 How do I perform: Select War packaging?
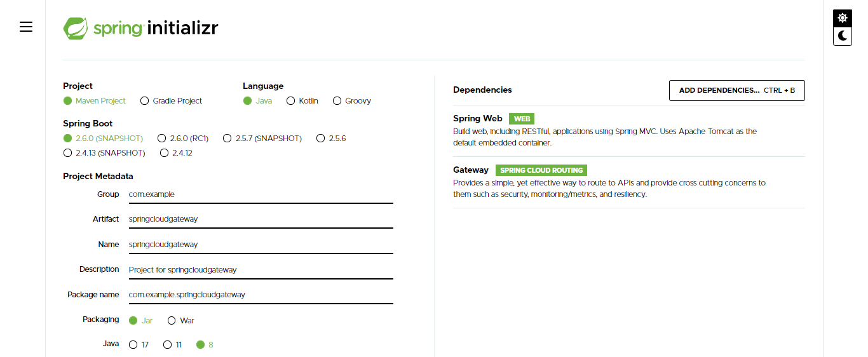coord(181,321)
